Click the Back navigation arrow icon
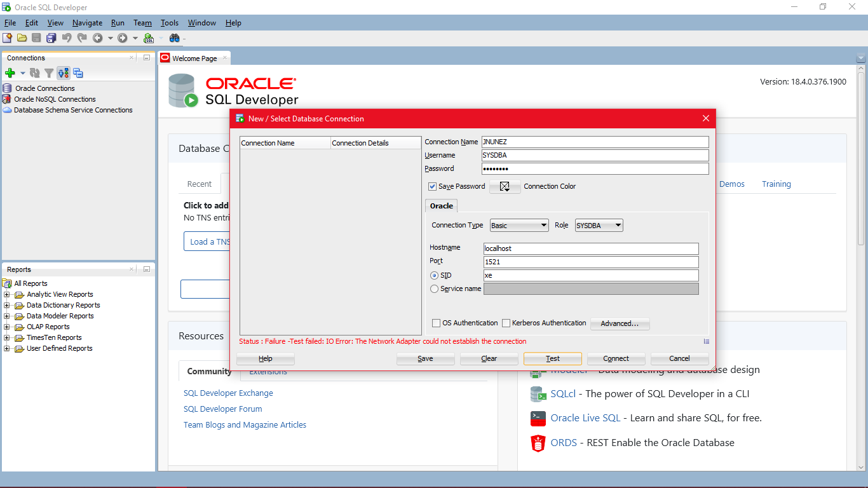This screenshot has height=488, width=868. (x=98, y=38)
